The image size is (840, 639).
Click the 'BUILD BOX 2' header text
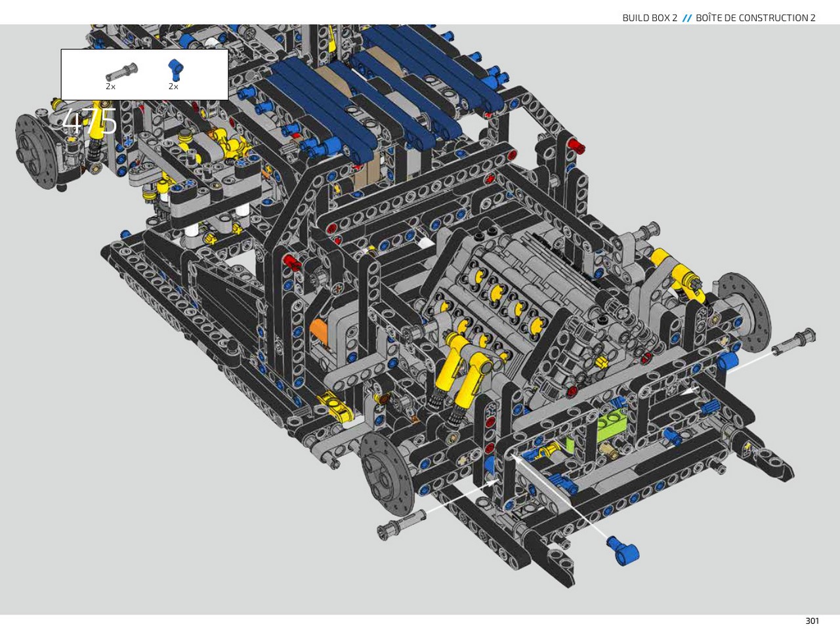(650, 18)
